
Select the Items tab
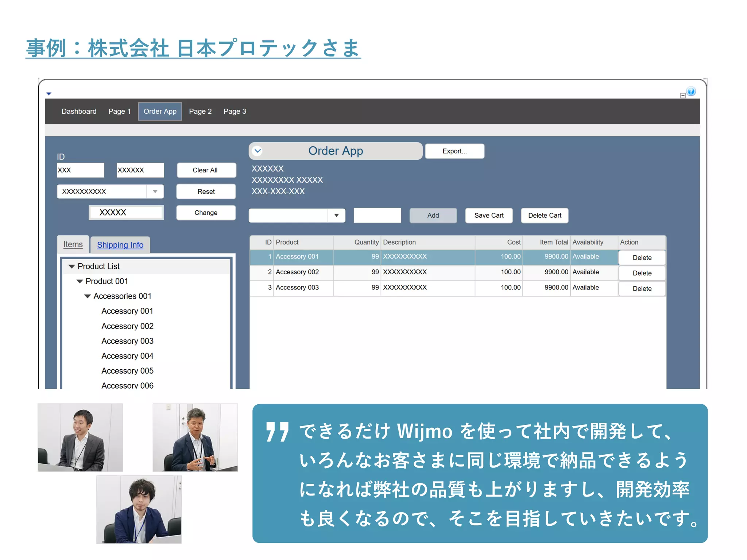coord(73,244)
